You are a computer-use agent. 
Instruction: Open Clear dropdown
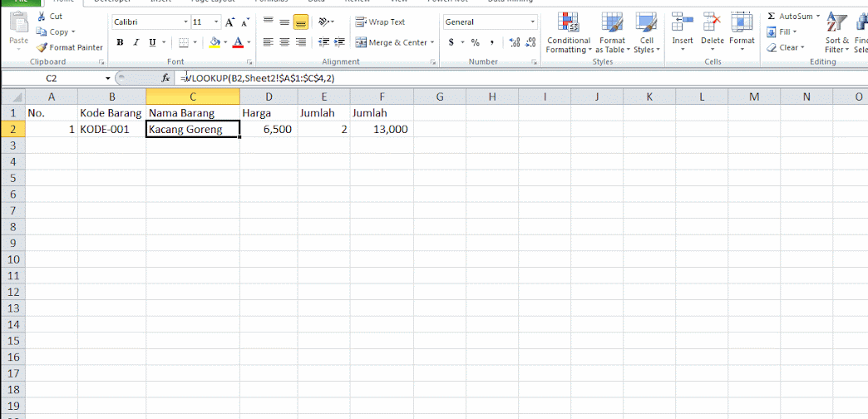(784, 47)
